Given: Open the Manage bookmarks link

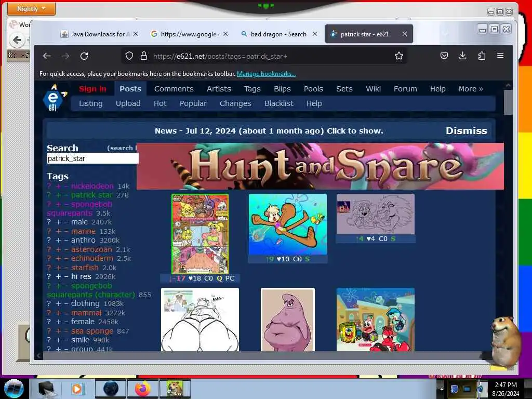Looking at the screenshot, I should tap(267, 74).
